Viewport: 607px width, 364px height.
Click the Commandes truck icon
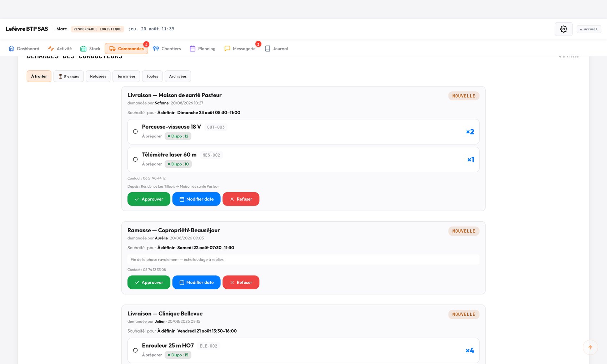[112, 49]
